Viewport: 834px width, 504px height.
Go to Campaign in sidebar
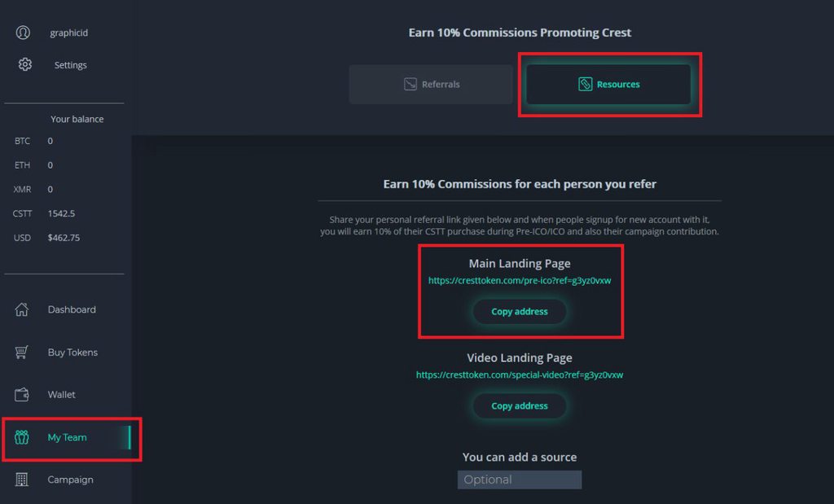[70, 480]
